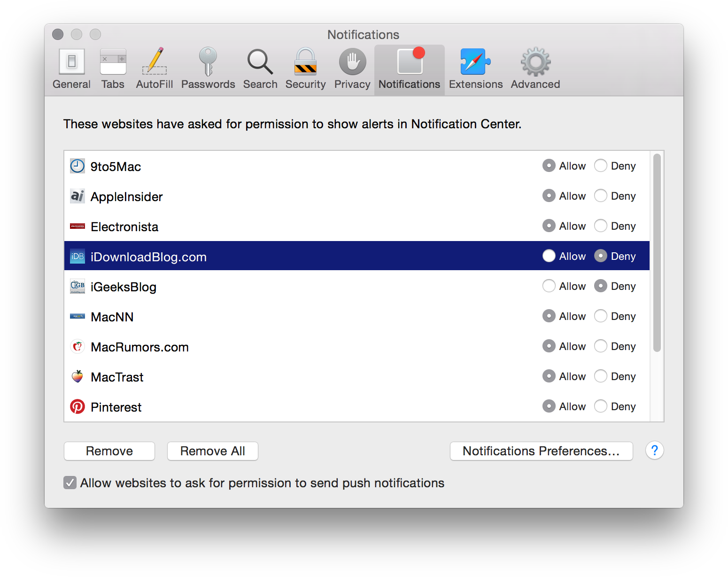
Task: Select the Pinterest row name
Action: (116, 407)
